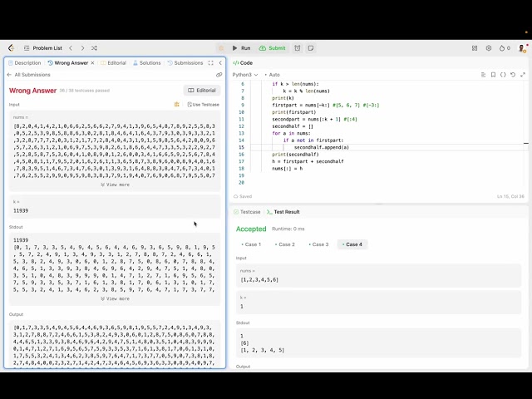Click the code line secondhalf.append(a)
Image resolution: width=532 pixels, height=399 pixels.
tap(322, 147)
